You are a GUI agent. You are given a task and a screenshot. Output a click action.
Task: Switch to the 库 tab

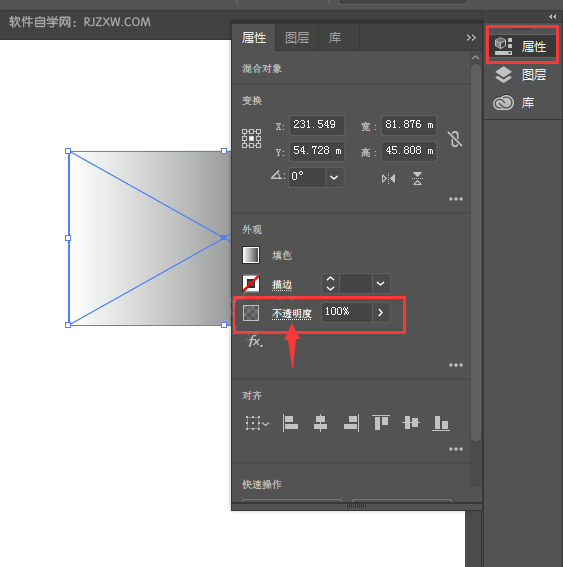pos(335,38)
